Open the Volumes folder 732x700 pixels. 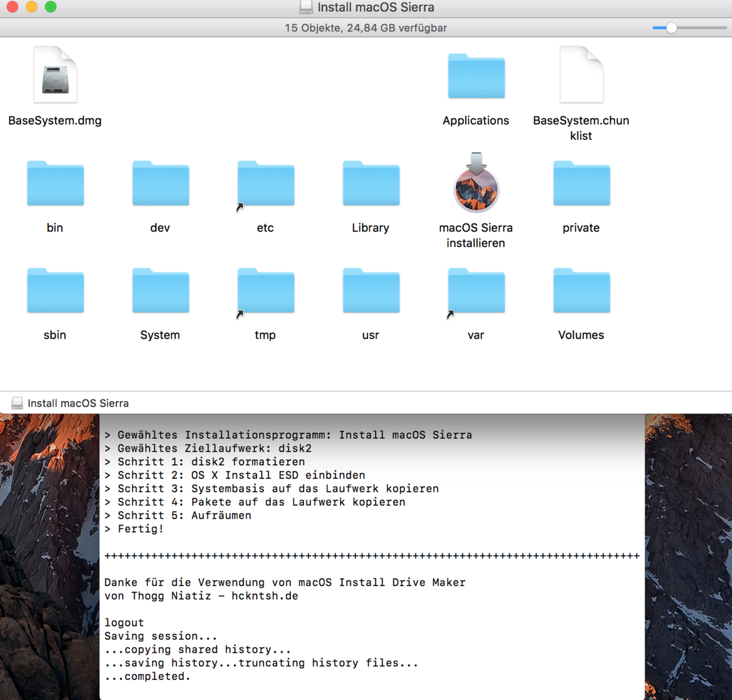581,292
